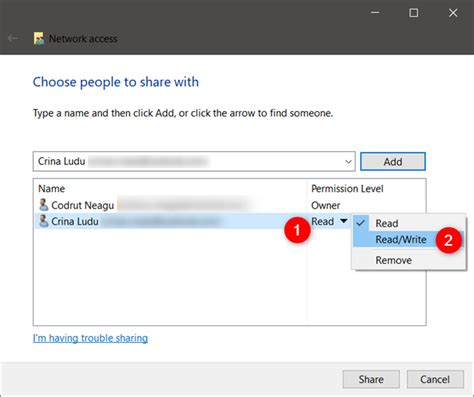Click the Add button
Image resolution: width=474 pixels, height=397 pixels.
tap(393, 162)
